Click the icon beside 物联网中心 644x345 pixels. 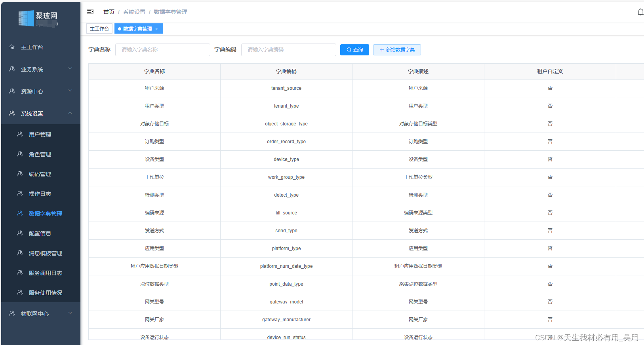[12, 313]
